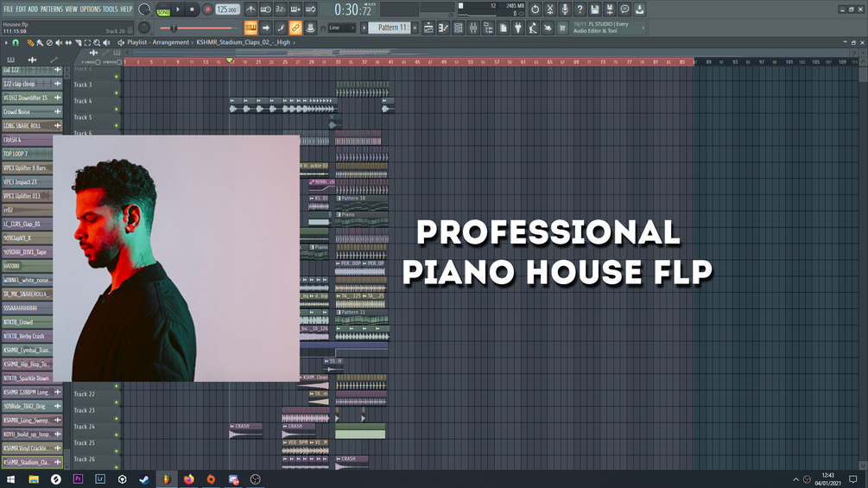Open menu for 'Crowd Noise' clip

[58, 111]
